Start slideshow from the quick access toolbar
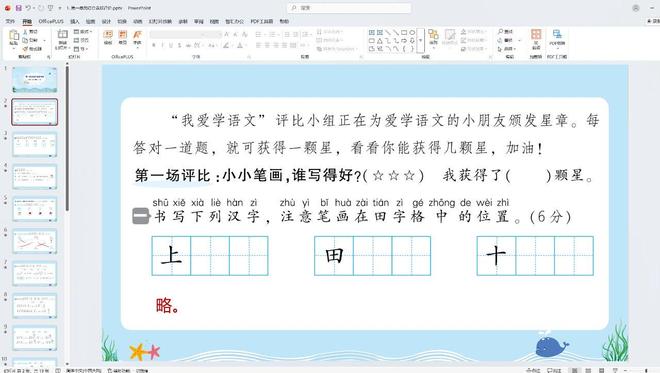The width and height of the screenshot is (660, 373). click(51, 8)
